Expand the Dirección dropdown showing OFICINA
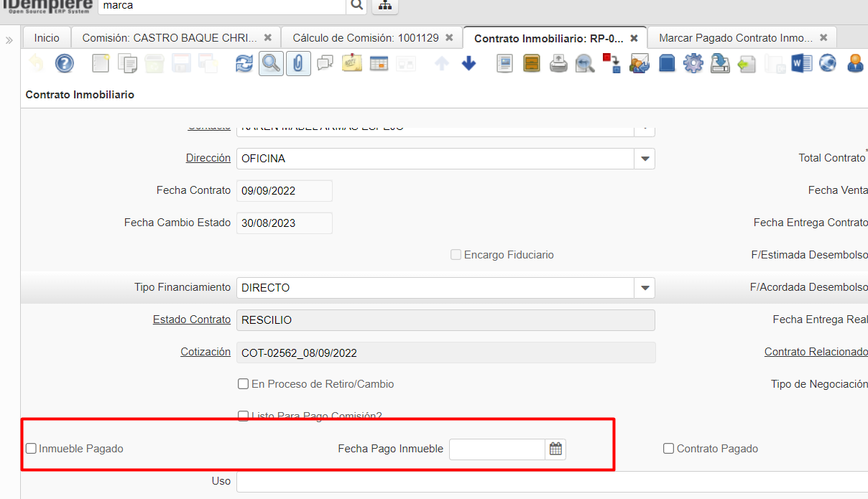The height and width of the screenshot is (499, 868). coord(645,159)
